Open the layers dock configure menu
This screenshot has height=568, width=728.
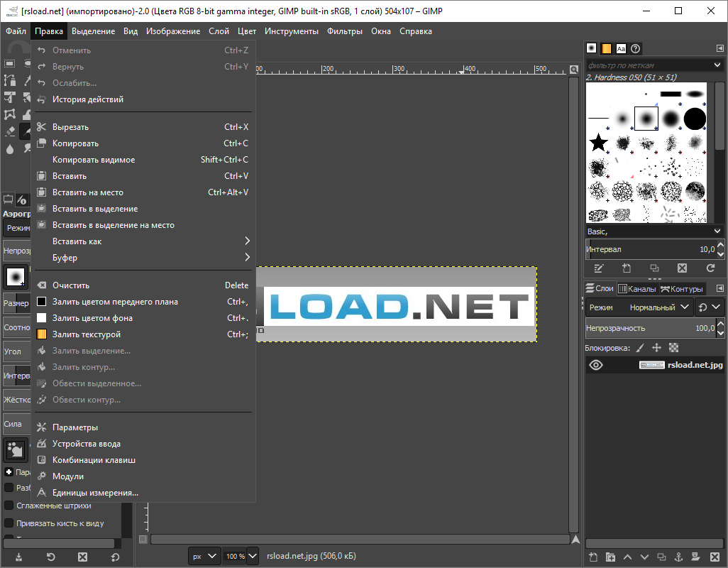coord(719,288)
